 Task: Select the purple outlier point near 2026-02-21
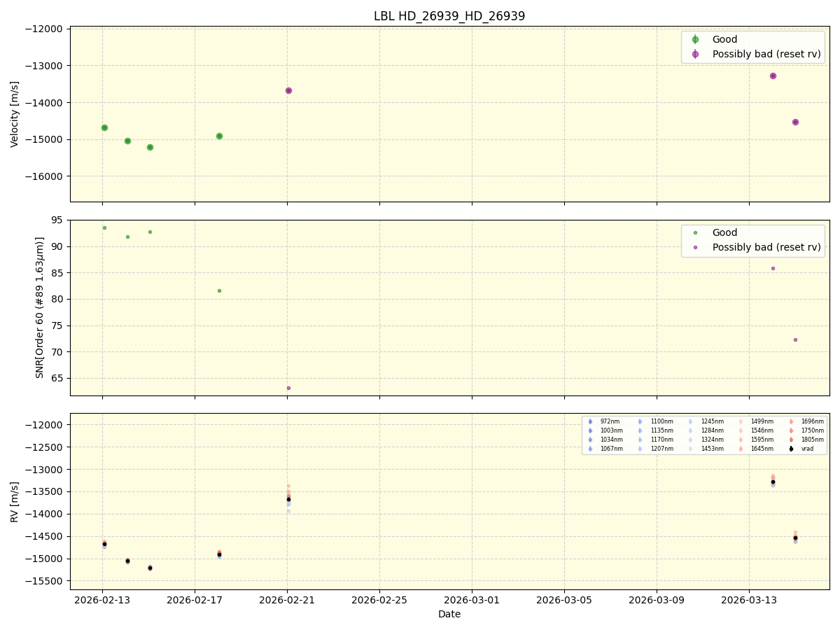click(x=288, y=90)
